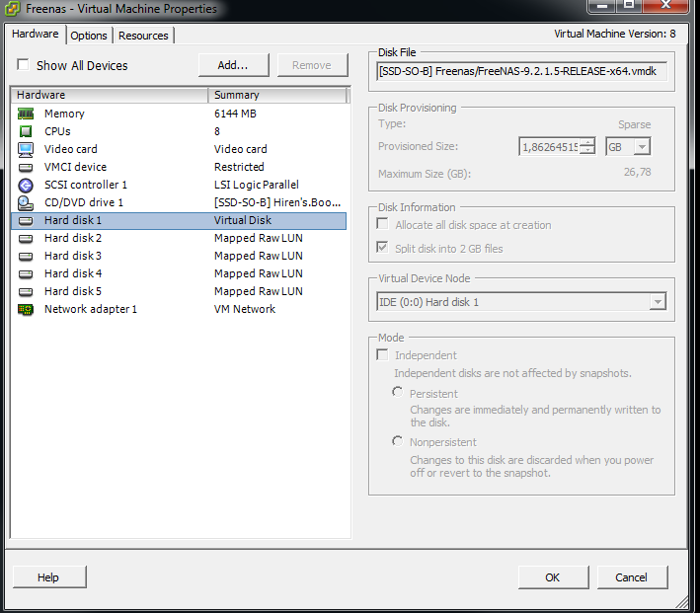The height and width of the screenshot is (613, 700).
Task: Switch to the Options tab
Action: click(89, 36)
